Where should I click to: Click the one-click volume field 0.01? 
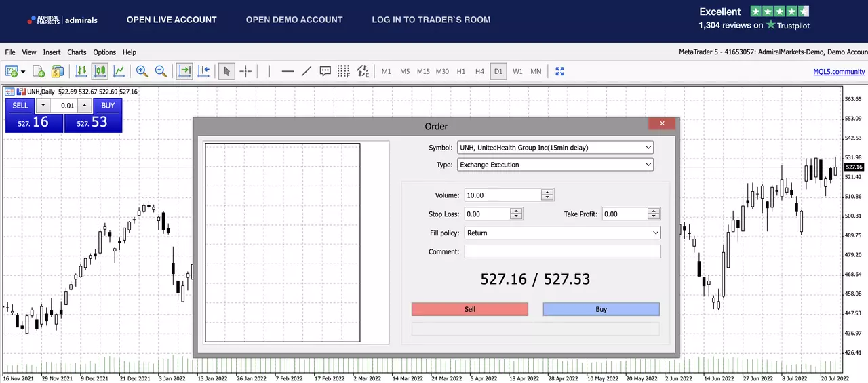[64, 106]
